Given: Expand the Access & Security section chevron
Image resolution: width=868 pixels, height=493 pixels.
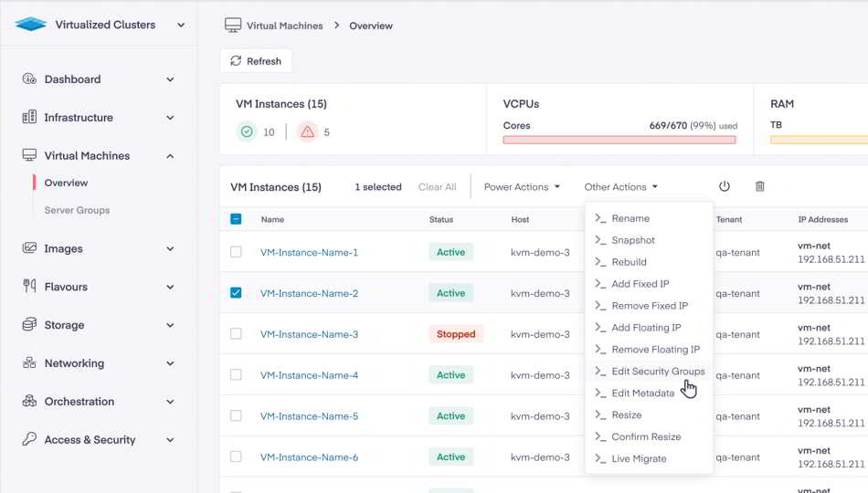Looking at the screenshot, I should pos(170,440).
